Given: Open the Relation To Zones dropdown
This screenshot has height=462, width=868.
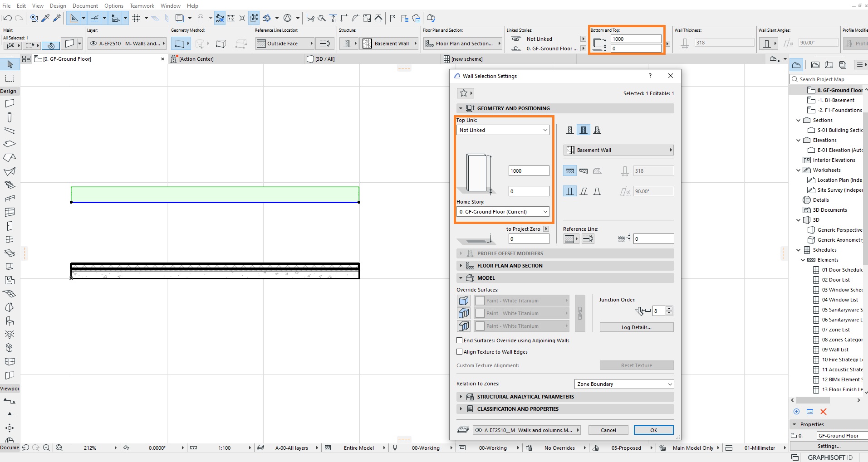Looking at the screenshot, I should [x=624, y=384].
